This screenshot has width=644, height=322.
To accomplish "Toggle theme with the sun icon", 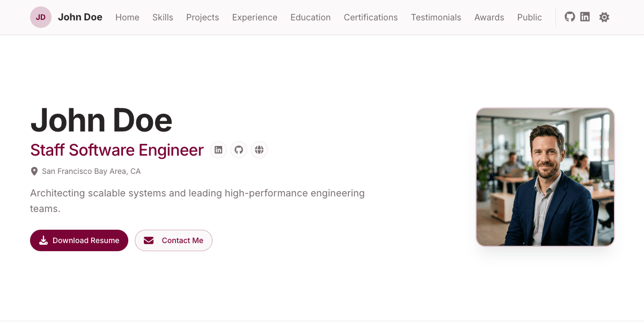I will [604, 17].
